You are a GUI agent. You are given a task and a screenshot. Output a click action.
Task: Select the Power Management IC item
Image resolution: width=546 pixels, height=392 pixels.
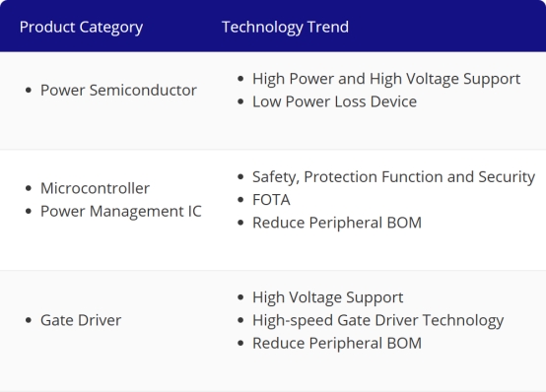121,212
